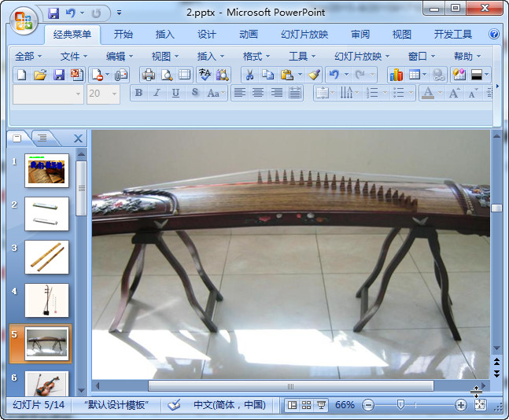
Task: Toggle Bold formatting
Action: coord(139,93)
